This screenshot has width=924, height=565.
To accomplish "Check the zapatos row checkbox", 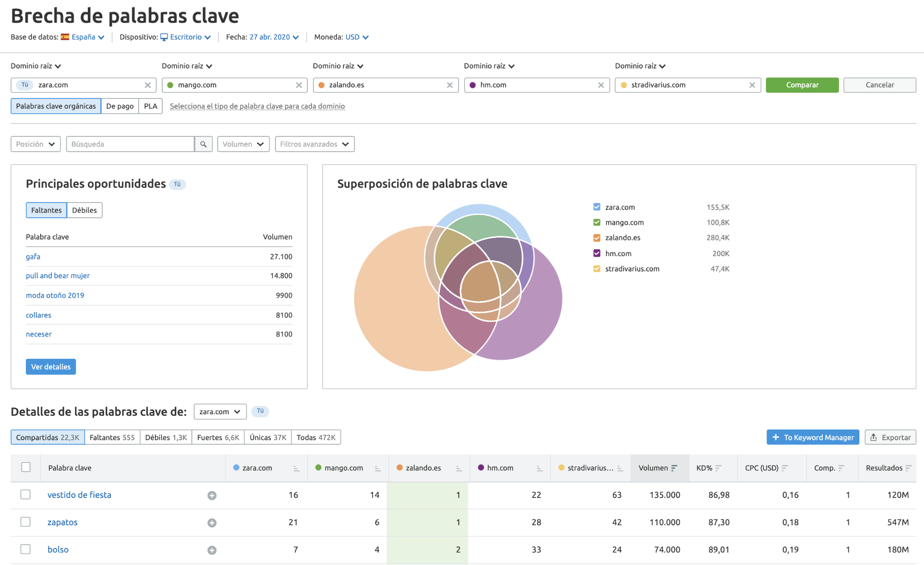I will 25,522.
